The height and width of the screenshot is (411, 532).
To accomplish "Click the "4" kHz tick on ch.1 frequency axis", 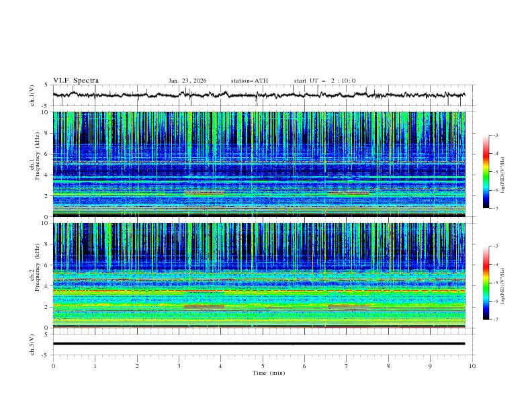I will (x=48, y=175).
